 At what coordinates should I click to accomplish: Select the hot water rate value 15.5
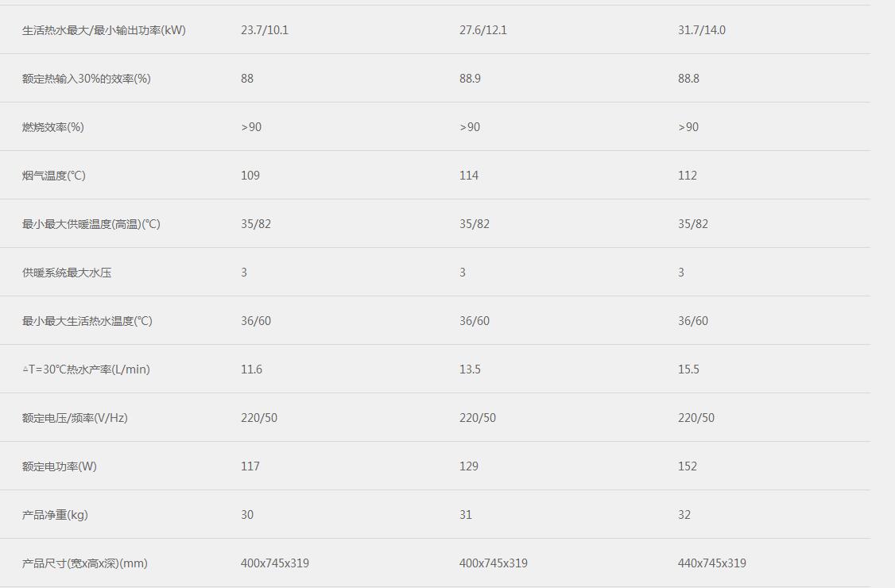click(x=688, y=369)
